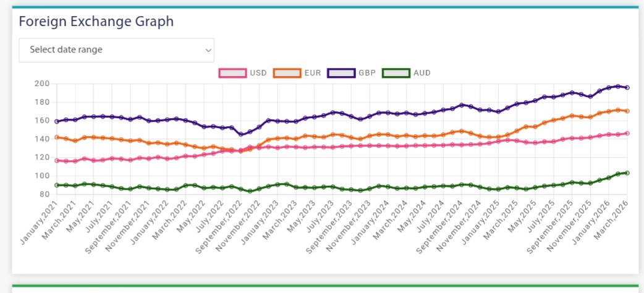Click the Foreign Exchange Graph heading

(96, 22)
